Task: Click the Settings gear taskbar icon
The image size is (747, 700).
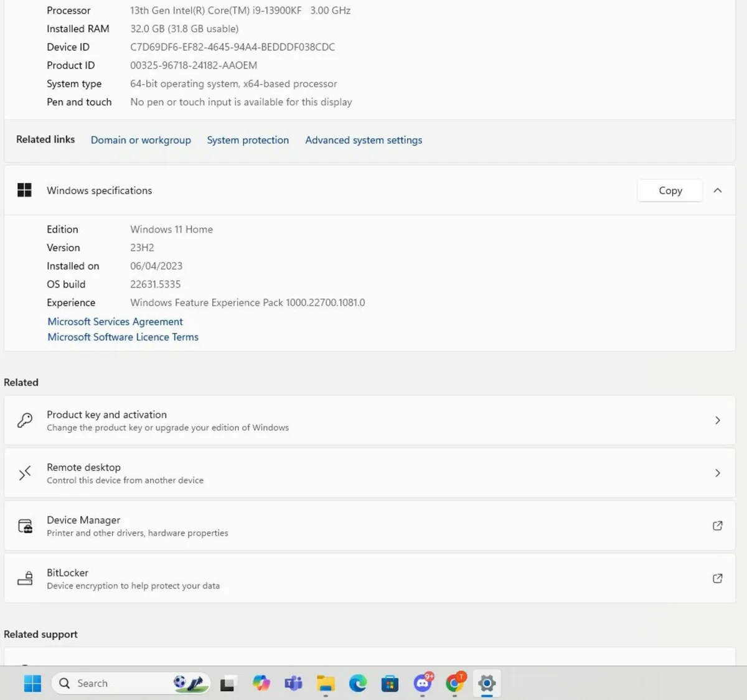Action: 487,684
